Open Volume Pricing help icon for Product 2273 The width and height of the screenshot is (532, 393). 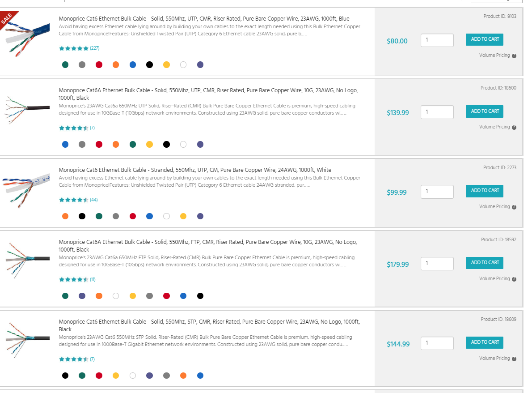tap(514, 207)
